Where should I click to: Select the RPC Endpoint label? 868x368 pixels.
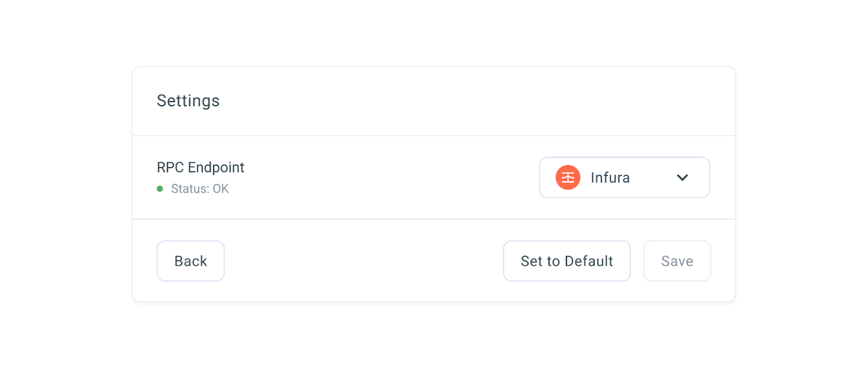(201, 167)
